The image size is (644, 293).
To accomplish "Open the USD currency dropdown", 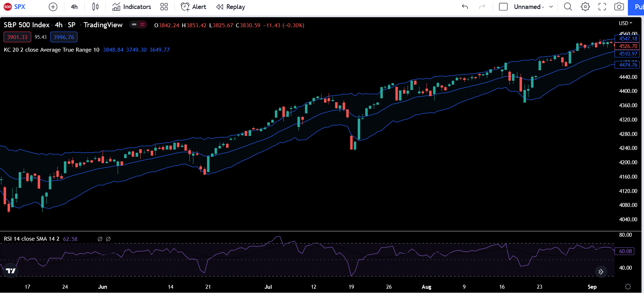I will click(625, 23).
